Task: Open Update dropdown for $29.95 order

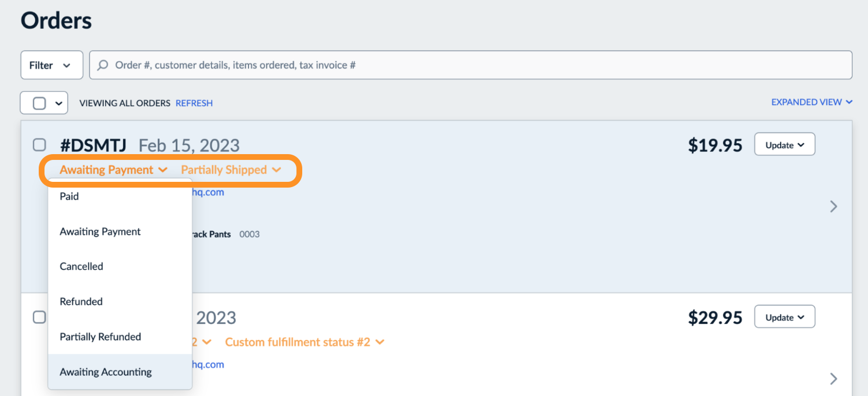Action: coord(785,317)
